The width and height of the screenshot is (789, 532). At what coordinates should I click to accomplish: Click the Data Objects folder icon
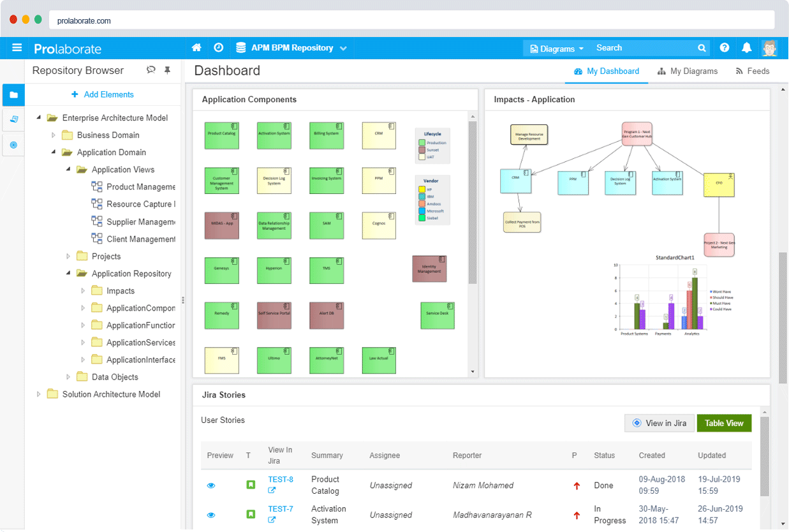pos(82,377)
